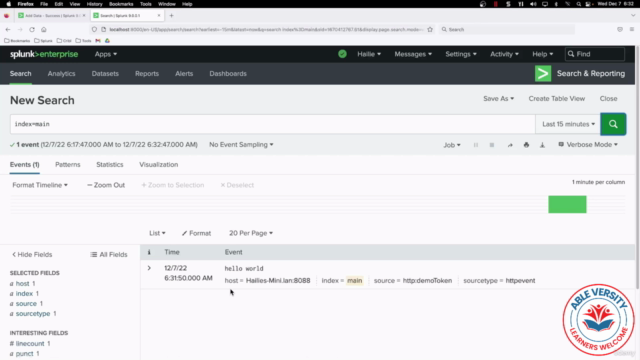The image size is (640, 360).
Task: Go back in browser history
Action: tap(8, 29)
